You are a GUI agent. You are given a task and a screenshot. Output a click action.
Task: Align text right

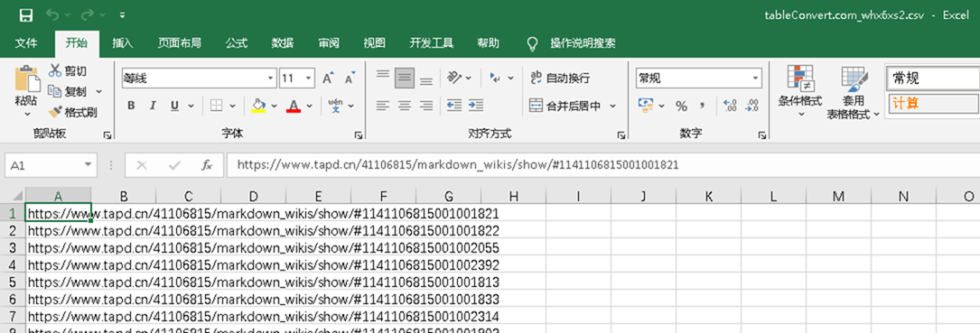(x=426, y=106)
